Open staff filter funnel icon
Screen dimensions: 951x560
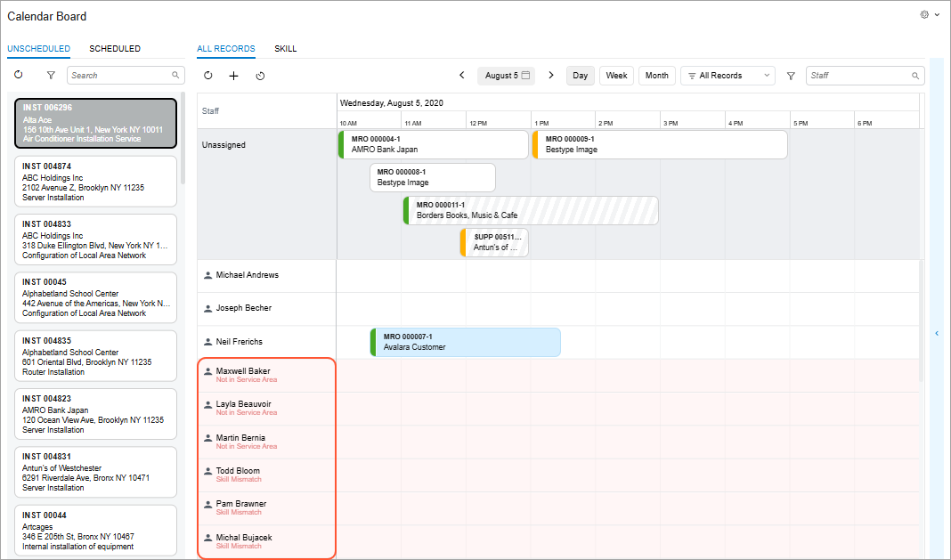tap(791, 76)
